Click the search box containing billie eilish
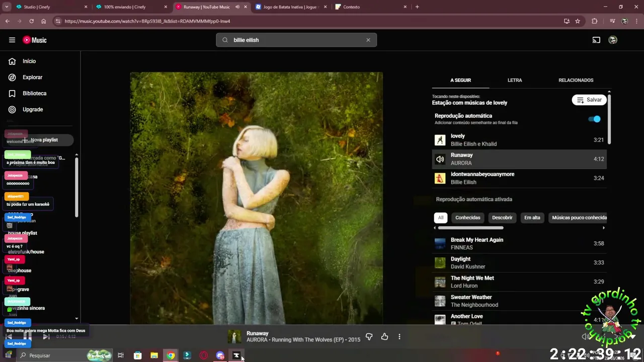644x362 pixels. 296,40
